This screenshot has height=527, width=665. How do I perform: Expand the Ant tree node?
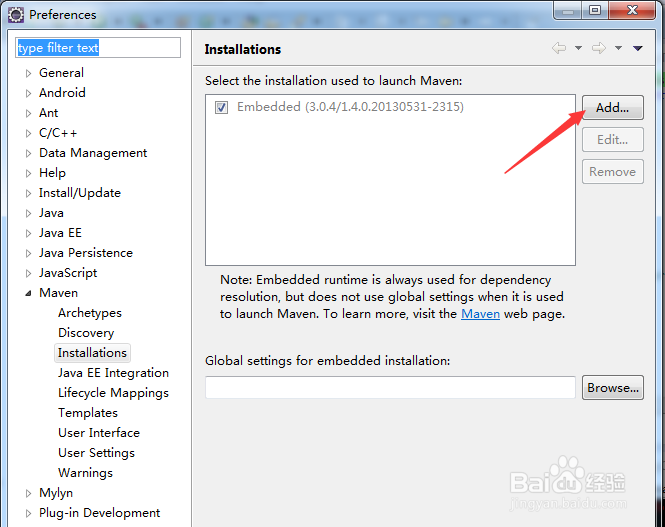(28, 113)
